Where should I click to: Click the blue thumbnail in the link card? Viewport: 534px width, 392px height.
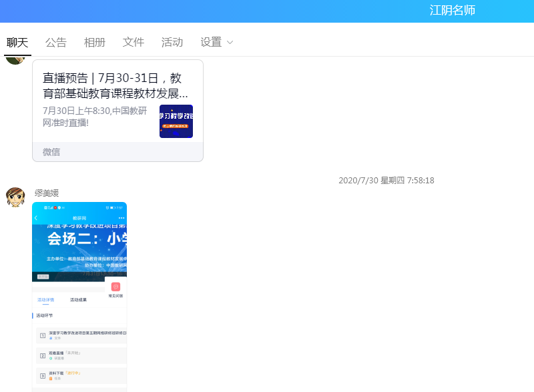point(176,121)
